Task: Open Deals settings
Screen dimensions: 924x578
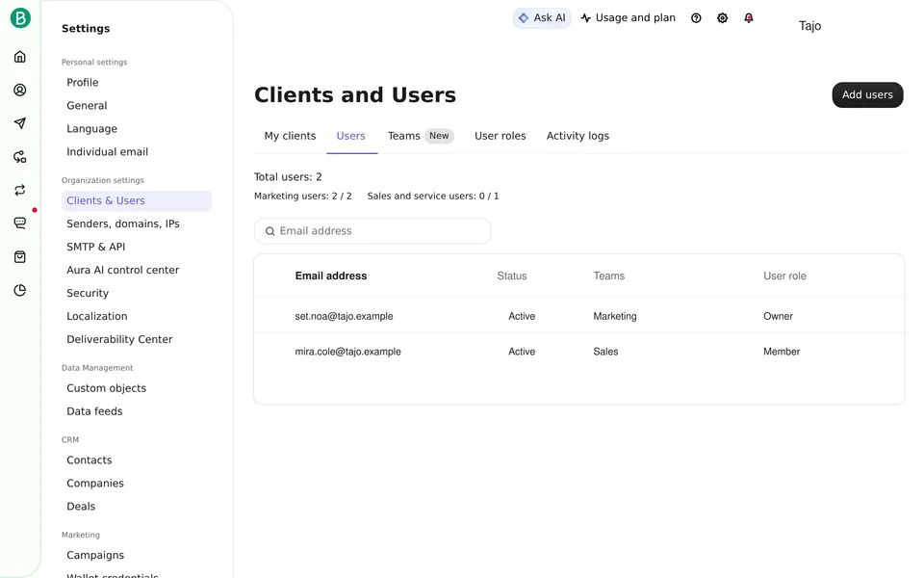Action: tap(81, 506)
